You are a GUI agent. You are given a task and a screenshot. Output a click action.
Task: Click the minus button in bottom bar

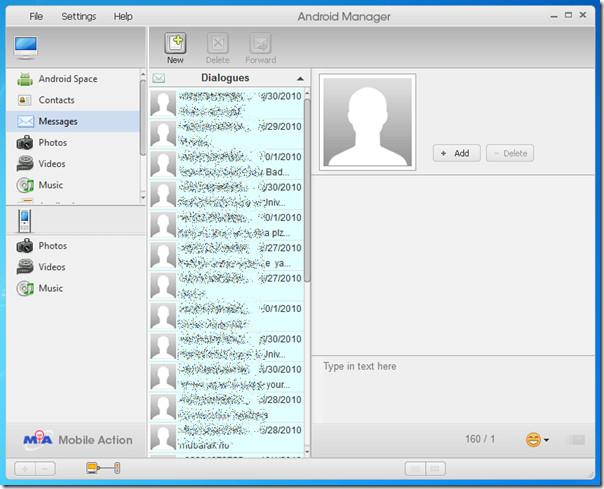click(45, 469)
